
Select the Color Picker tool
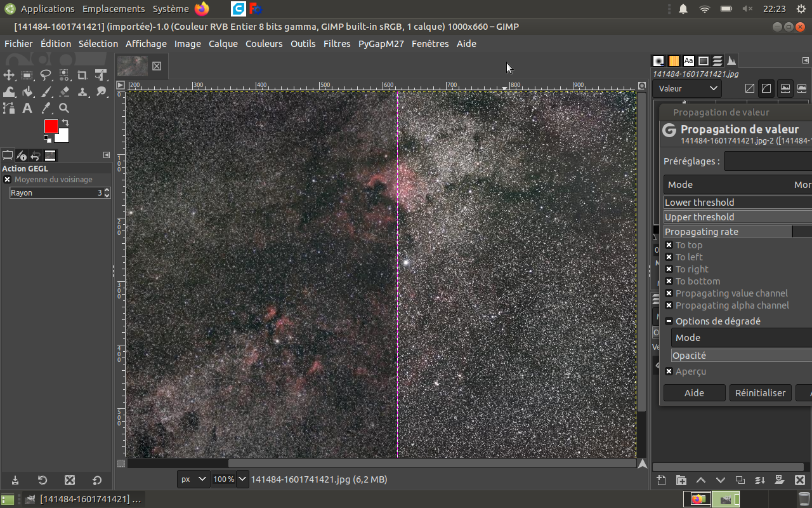click(x=46, y=108)
